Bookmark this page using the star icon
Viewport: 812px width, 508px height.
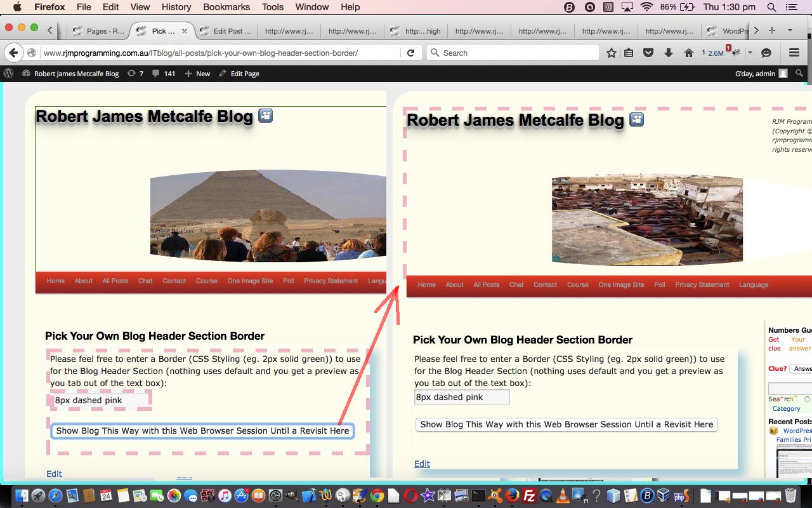pos(611,53)
